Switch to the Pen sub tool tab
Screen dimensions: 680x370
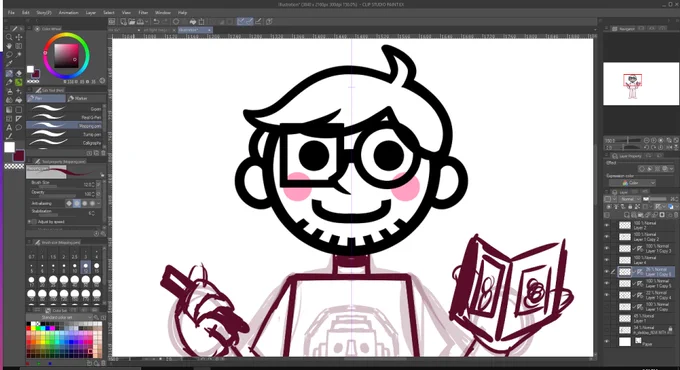coord(46,98)
